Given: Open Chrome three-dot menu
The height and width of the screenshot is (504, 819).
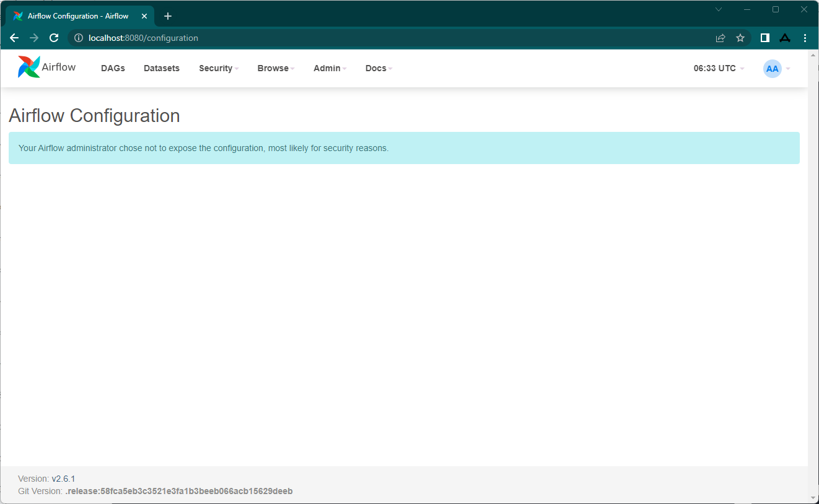Looking at the screenshot, I should [805, 38].
